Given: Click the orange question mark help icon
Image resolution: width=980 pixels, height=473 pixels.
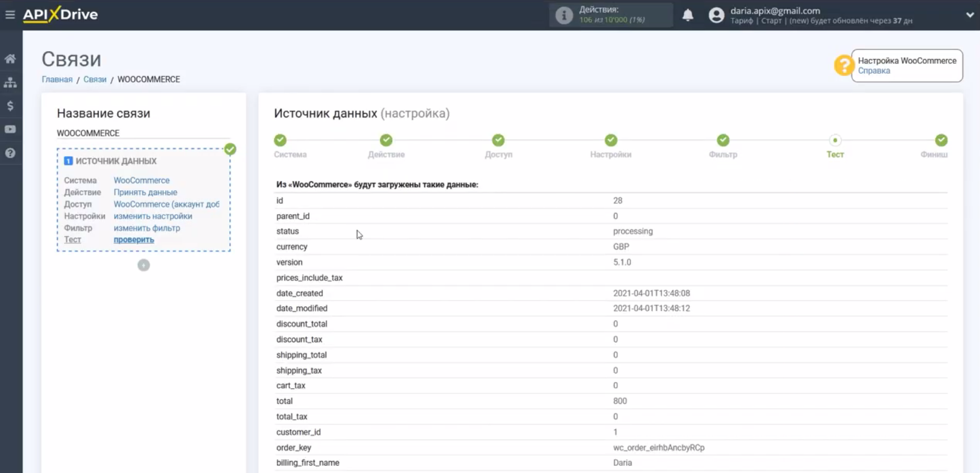Looking at the screenshot, I should click(x=844, y=65).
